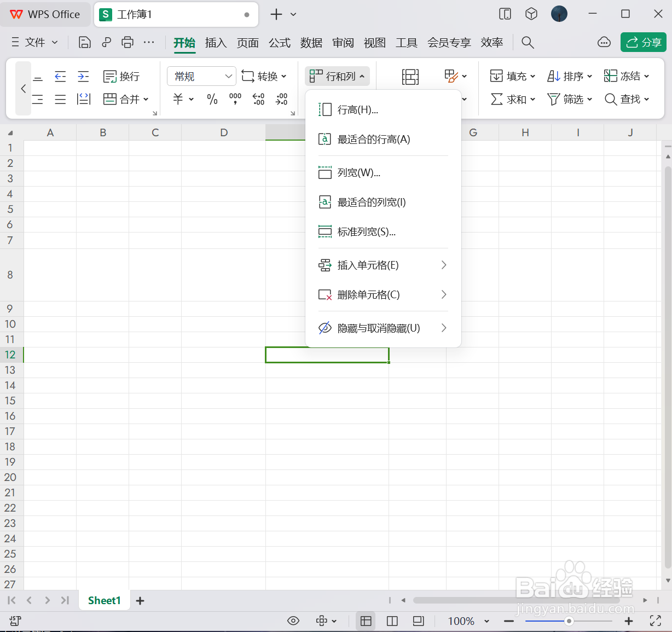
Task: Choose 最适合的行高(A) menu item
Action: click(383, 140)
